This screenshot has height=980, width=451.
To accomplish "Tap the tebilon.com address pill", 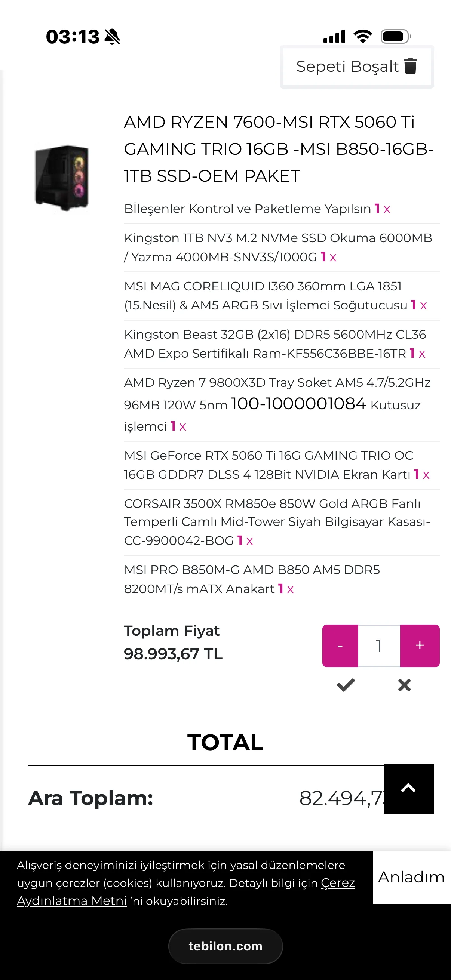I will pos(225,946).
